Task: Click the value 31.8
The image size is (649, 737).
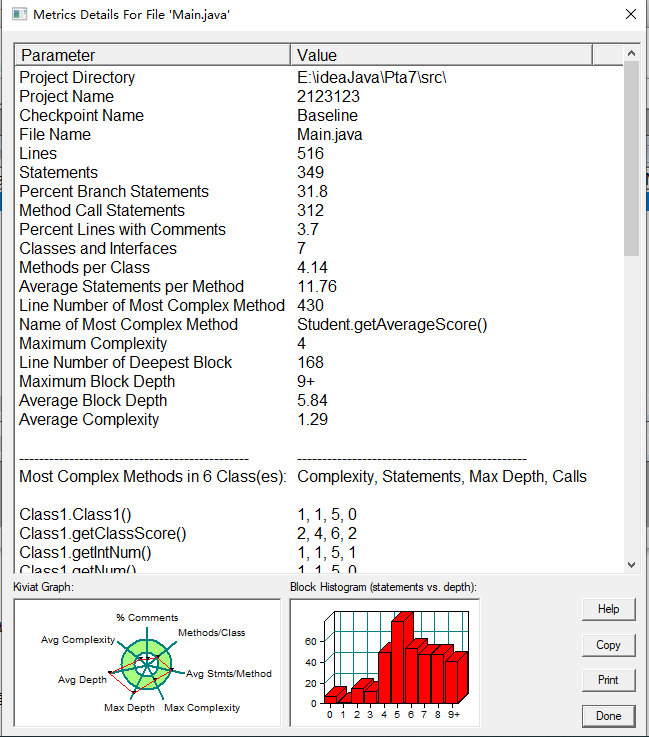Action: pos(312,191)
